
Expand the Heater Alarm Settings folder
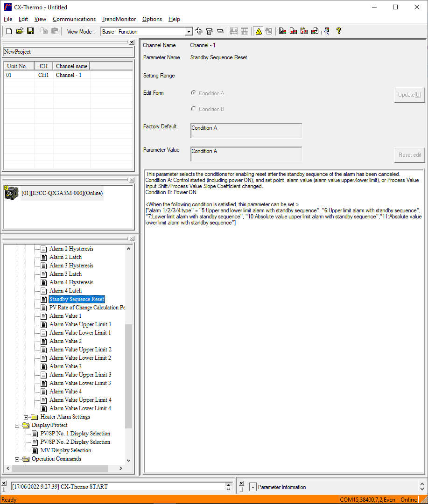point(26,417)
